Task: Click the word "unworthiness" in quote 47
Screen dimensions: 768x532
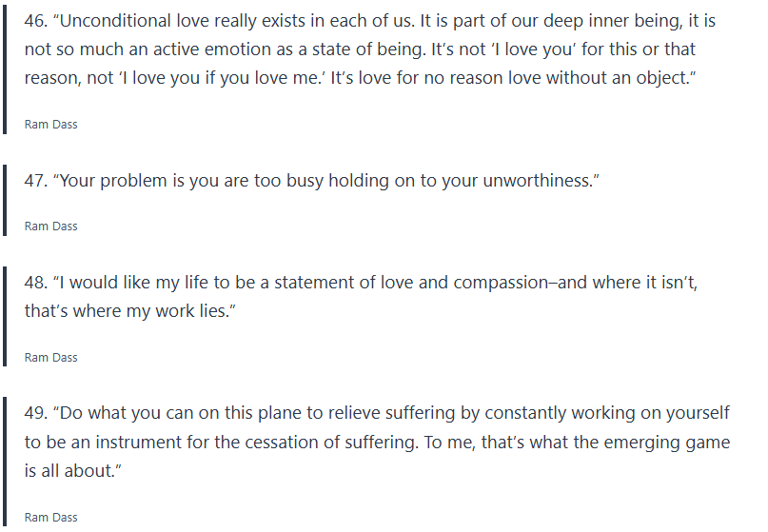Action: click(531, 180)
